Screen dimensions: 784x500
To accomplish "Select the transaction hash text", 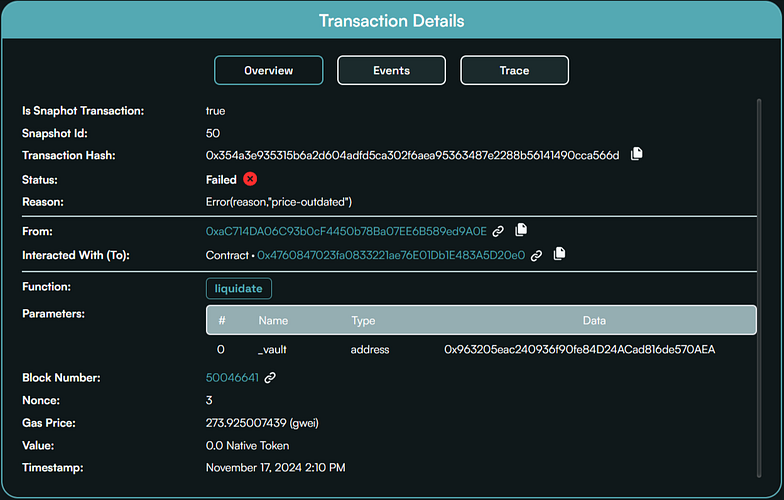I will 412,156.
